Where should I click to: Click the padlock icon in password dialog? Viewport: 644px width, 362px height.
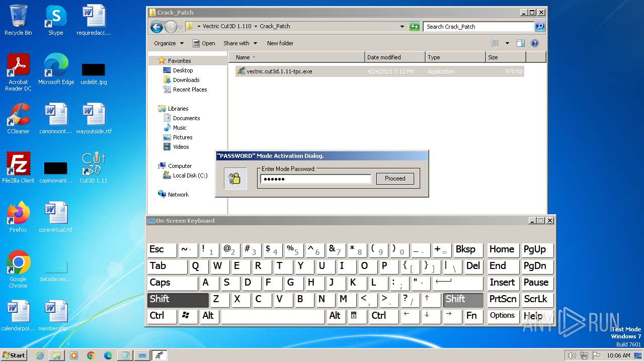click(235, 178)
